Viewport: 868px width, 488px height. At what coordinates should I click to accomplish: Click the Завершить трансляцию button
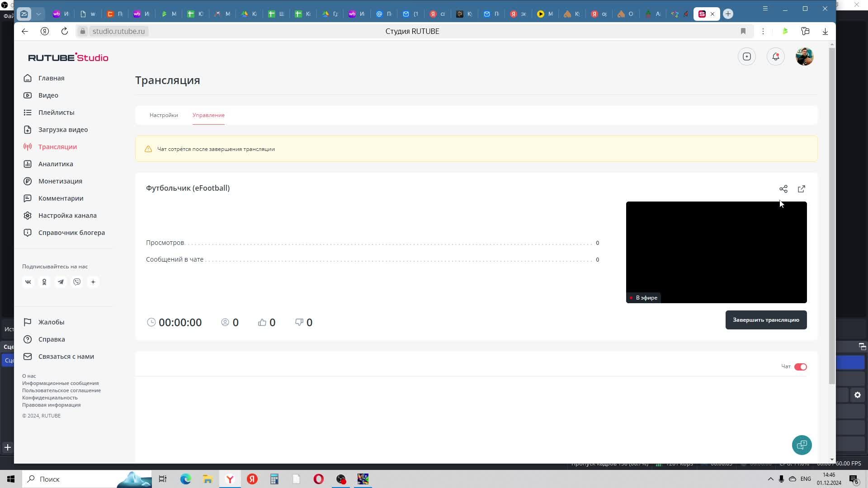tap(765, 320)
